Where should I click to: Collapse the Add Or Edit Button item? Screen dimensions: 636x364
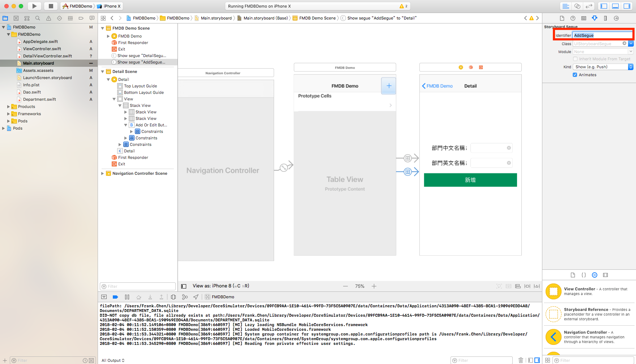click(126, 125)
